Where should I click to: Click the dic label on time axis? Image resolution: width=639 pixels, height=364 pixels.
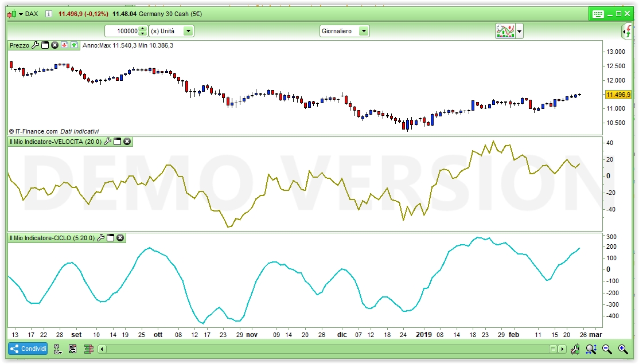click(342, 334)
